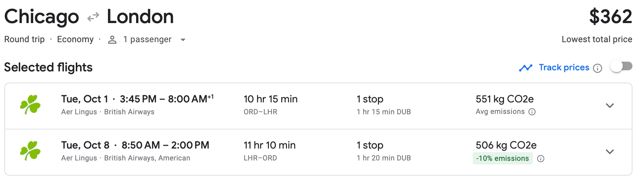Click the 506 kg CO2e emissions text
Screen dimensions: 644x181
tap(506, 145)
